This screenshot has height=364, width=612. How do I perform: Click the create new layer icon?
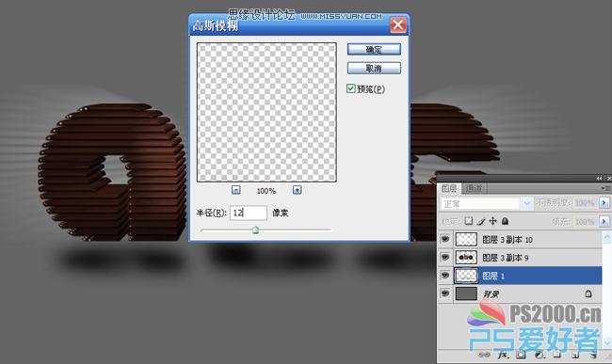(575, 355)
